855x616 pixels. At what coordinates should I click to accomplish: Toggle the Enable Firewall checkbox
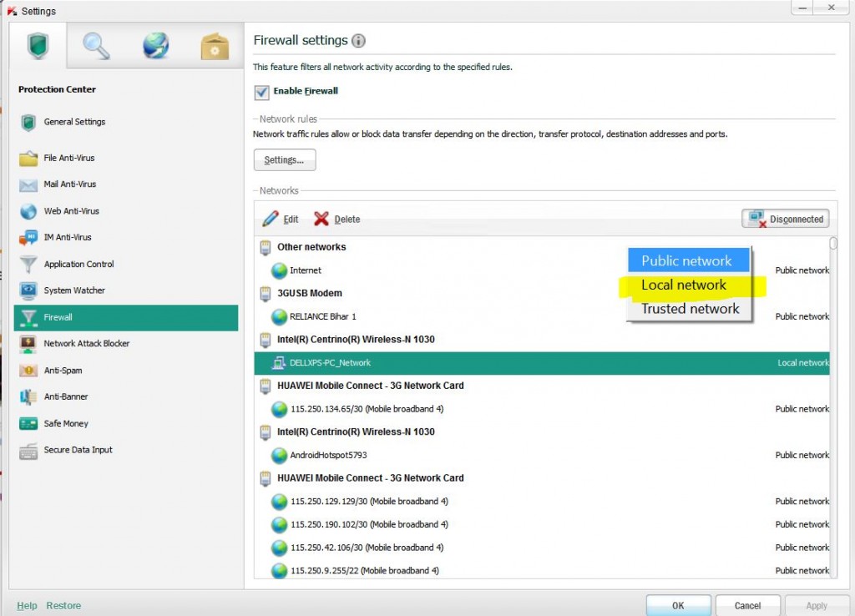(261, 92)
